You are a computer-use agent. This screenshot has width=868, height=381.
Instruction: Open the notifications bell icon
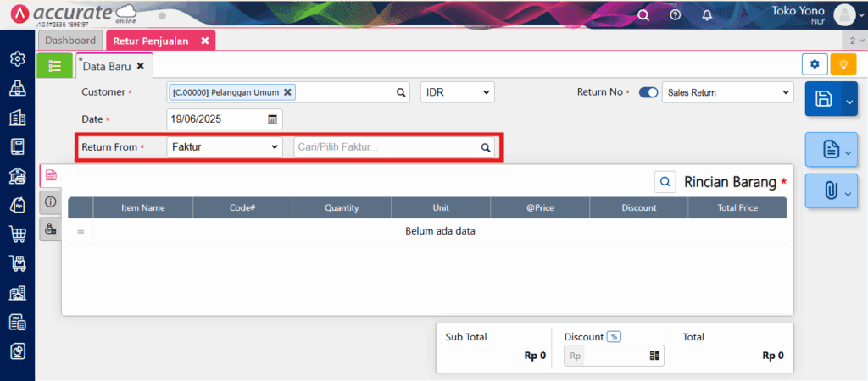pyautogui.click(x=707, y=14)
